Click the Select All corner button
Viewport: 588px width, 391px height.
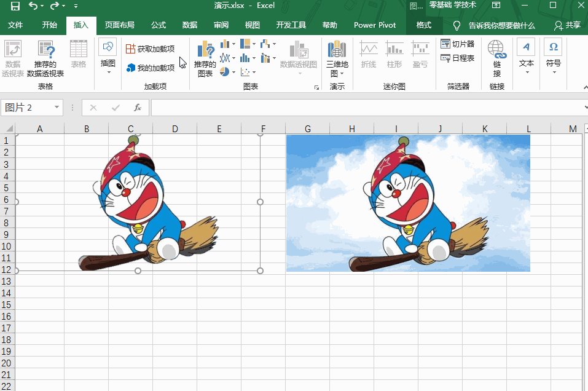tap(7, 128)
